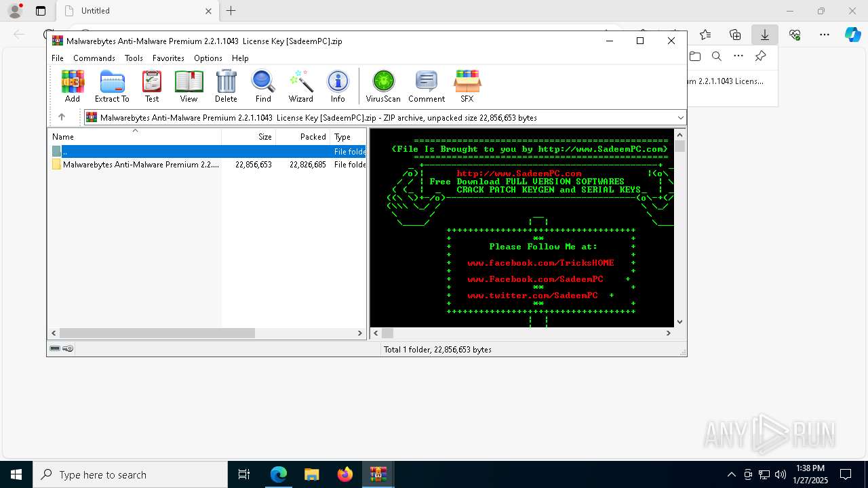Sort file list by Size column
This screenshot has width=868, height=488.
coord(249,136)
